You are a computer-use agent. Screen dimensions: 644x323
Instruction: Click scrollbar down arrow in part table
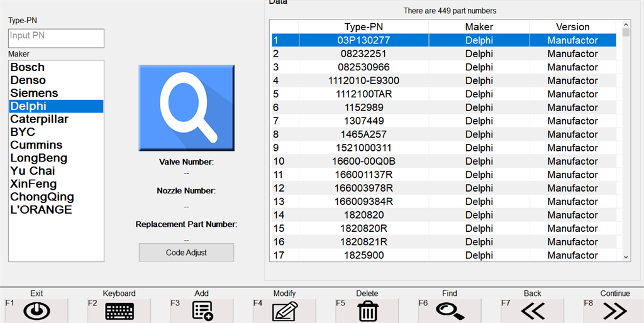click(626, 256)
